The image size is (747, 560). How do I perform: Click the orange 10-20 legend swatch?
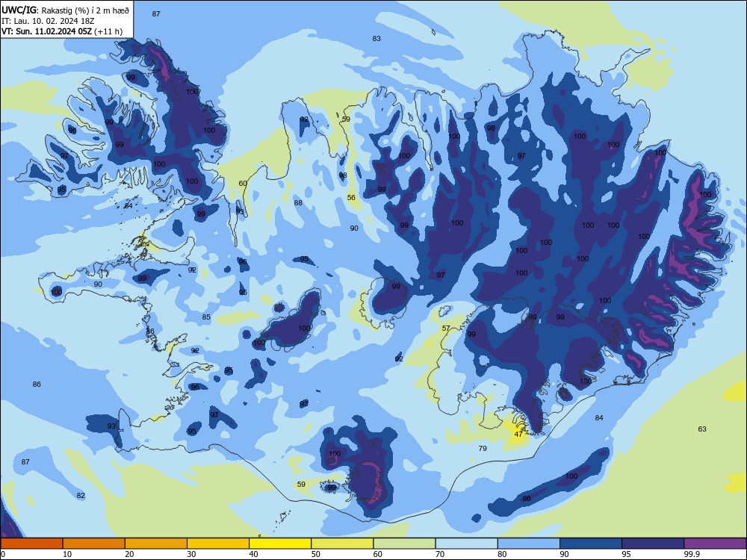94,544
